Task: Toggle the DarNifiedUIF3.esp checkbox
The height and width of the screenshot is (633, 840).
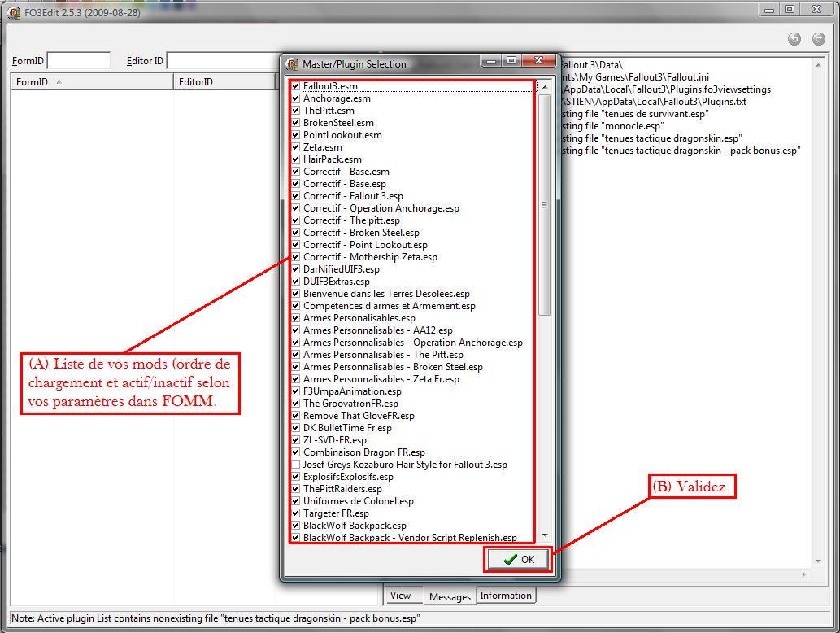Action: [296, 269]
